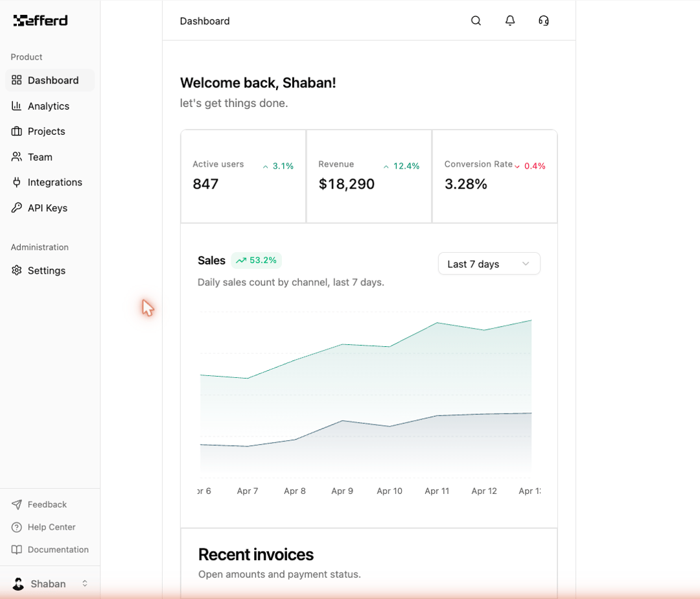Click the 12.4% change figure
The width and height of the screenshot is (700, 599).
[x=406, y=166]
